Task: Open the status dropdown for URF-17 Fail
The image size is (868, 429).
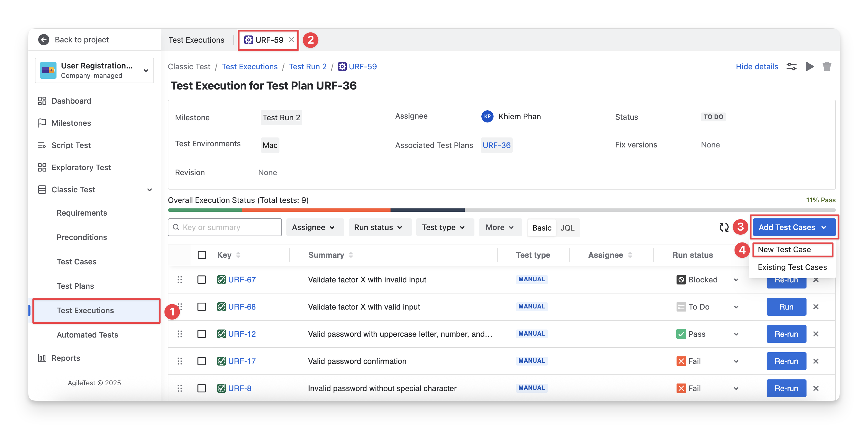Action: (x=736, y=361)
